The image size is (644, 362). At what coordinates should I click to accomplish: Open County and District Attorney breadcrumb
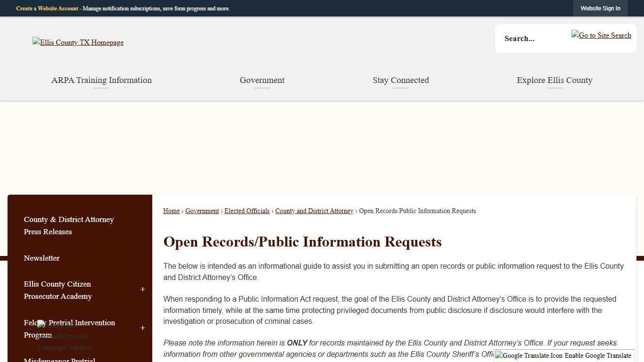click(x=314, y=211)
